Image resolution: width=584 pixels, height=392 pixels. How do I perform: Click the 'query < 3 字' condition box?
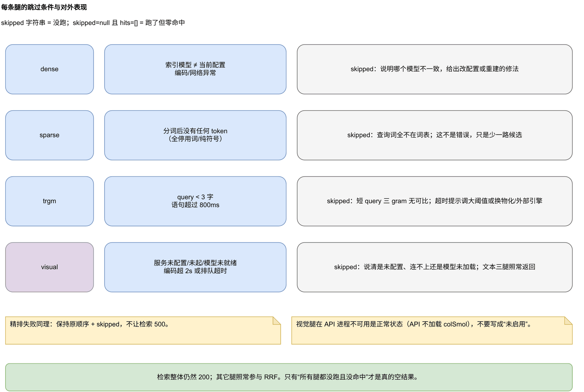[195, 201]
